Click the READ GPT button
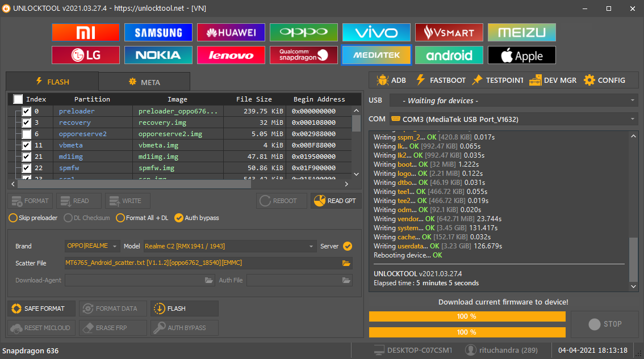 336,201
